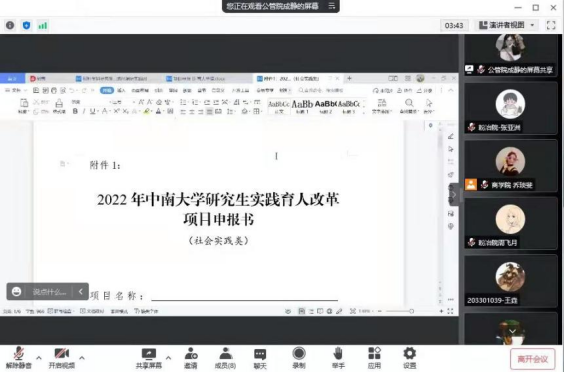Open meeting settings (设置) gear
564x373 pixels.
(x=409, y=358)
